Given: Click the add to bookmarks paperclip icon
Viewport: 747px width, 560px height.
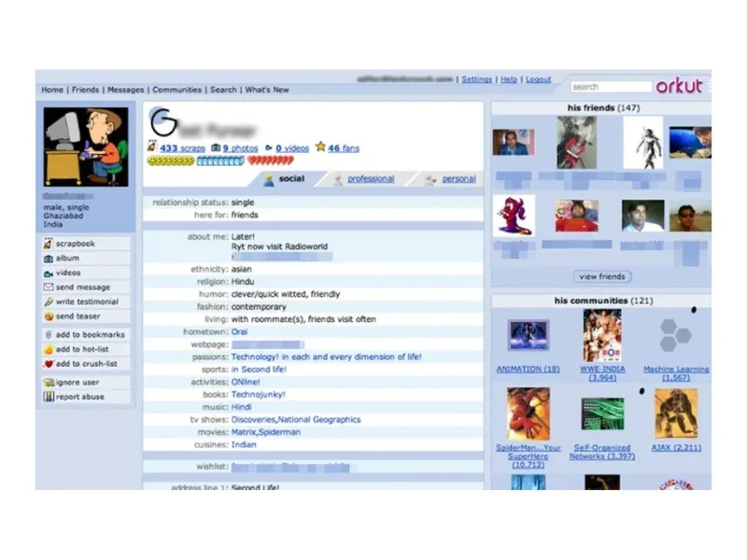Looking at the screenshot, I should (49, 335).
